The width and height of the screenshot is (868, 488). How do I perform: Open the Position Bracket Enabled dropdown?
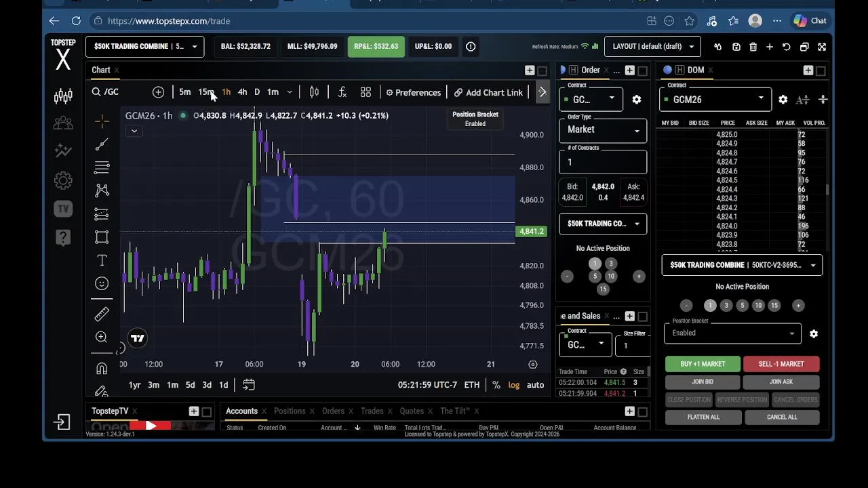[x=732, y=333]
